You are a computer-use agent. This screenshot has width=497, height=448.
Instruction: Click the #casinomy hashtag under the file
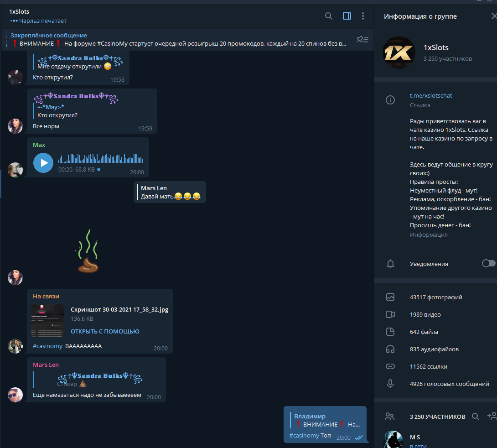click(47, 346)
